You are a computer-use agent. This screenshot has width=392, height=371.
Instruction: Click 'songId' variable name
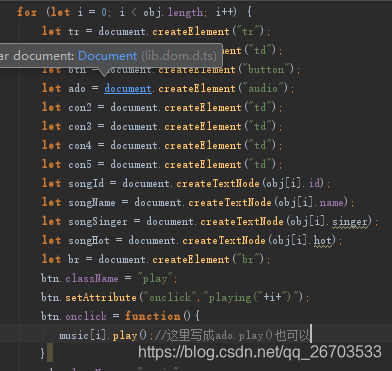pyautogui.click(x=86, y=183)
